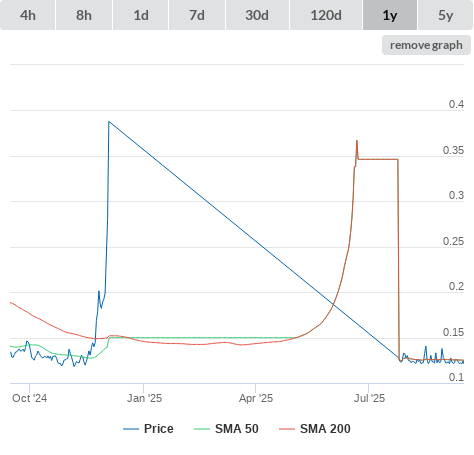The width and height of the screenshot is (474, 455).
Task: Click the 0.25 y-axis value
Action: click(x=453, y=241)
